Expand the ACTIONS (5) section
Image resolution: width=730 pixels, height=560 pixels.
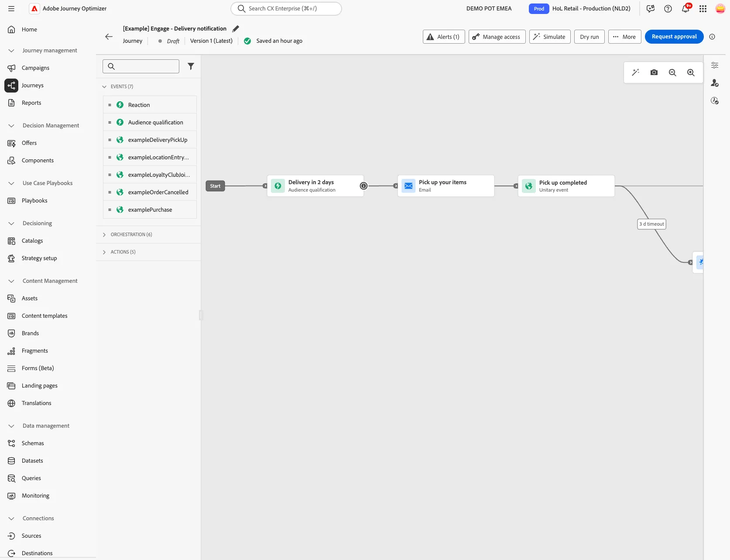[104, 252]
